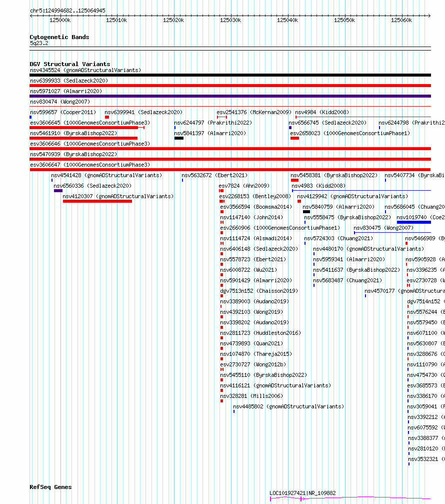This screenshot has width=445, height=504.
Task: Open nsv5458381 (ByrskaBishop2022) label
Action: 334,176
